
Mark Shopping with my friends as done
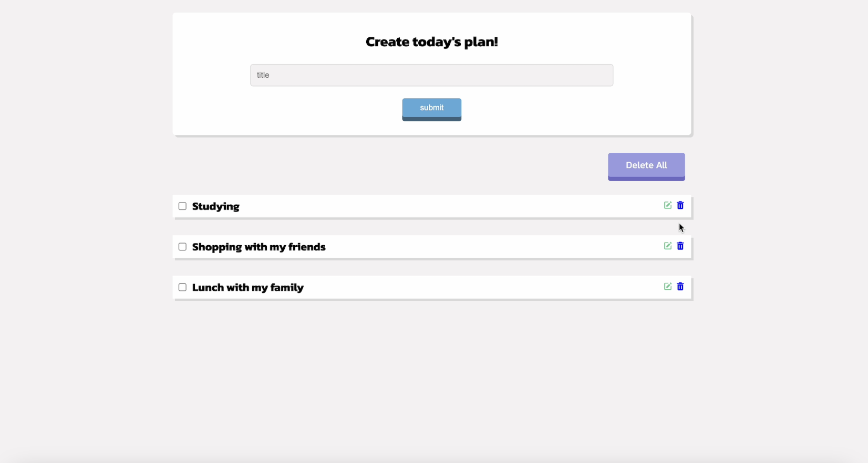click(182, 247)
